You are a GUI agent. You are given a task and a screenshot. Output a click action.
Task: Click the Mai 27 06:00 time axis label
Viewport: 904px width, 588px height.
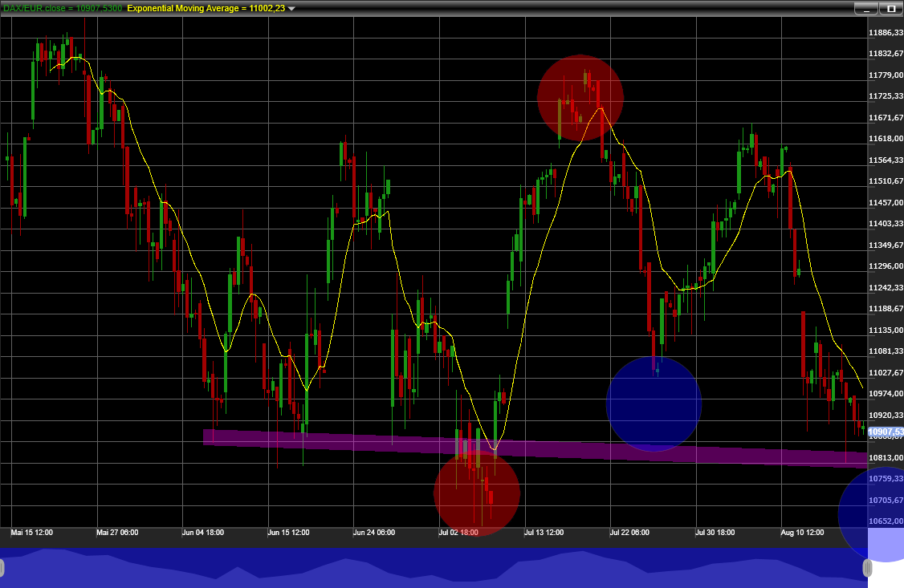tap(117, 532)
